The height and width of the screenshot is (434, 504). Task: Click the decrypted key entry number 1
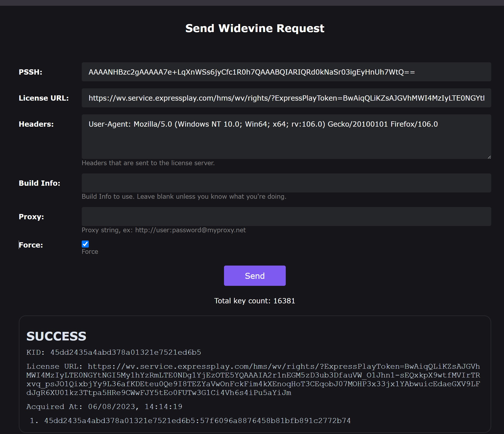pyautogui.click(x=197, y=421)
